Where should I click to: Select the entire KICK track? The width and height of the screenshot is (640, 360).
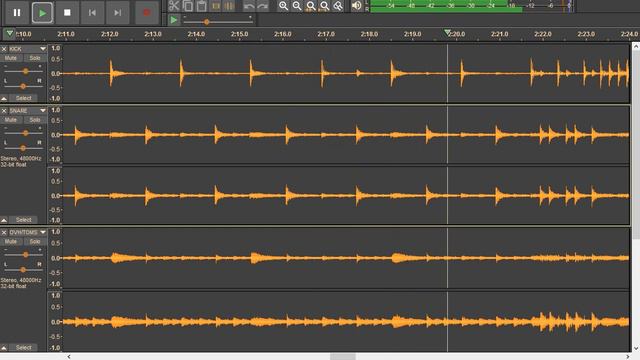point(24,98)
